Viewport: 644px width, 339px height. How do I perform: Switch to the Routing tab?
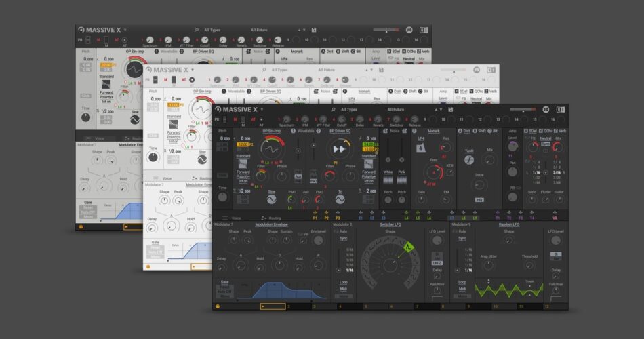click(x=275, y=218)
